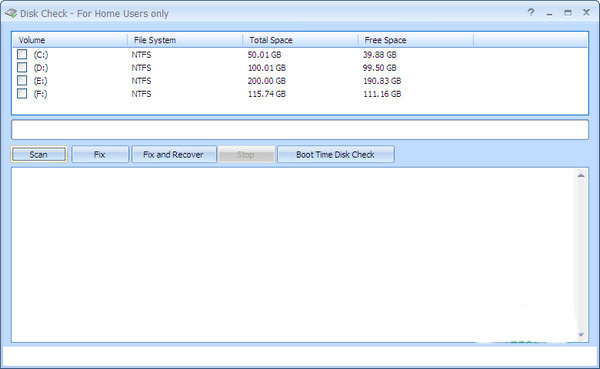600x369 pixels.
Task: Click free space value 190.83 GB
Action: [x=382, y=81]
